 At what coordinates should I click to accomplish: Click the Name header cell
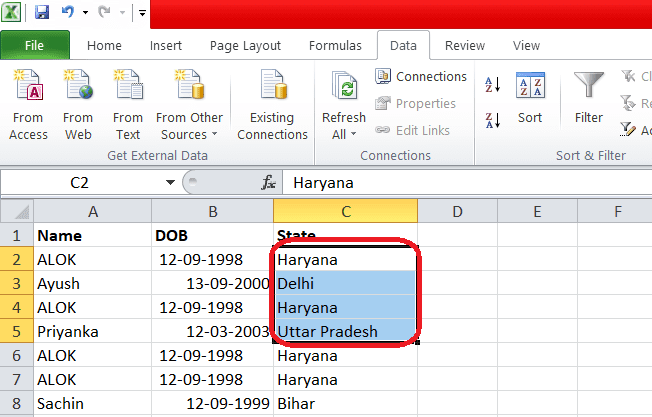pos(93,235)
